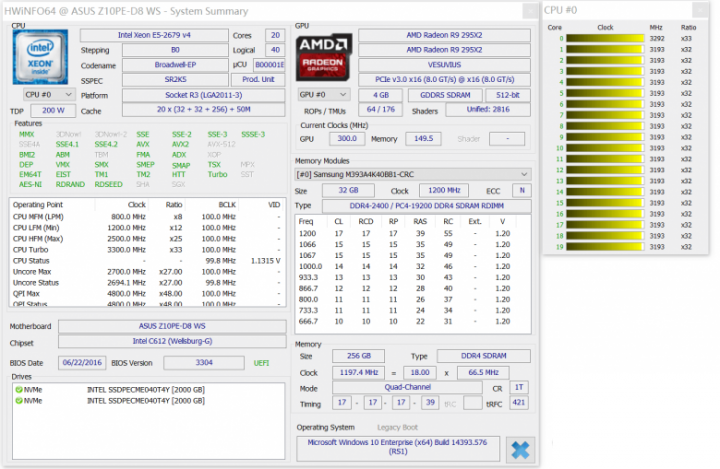720x469 pixels.
Task: Click the 512-bit bus width field
Action: 508,95
